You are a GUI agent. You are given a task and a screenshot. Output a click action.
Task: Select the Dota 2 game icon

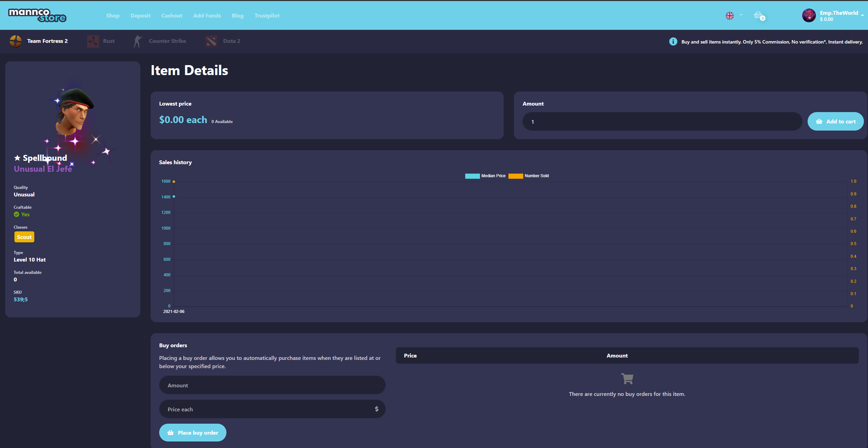[211, 41]
